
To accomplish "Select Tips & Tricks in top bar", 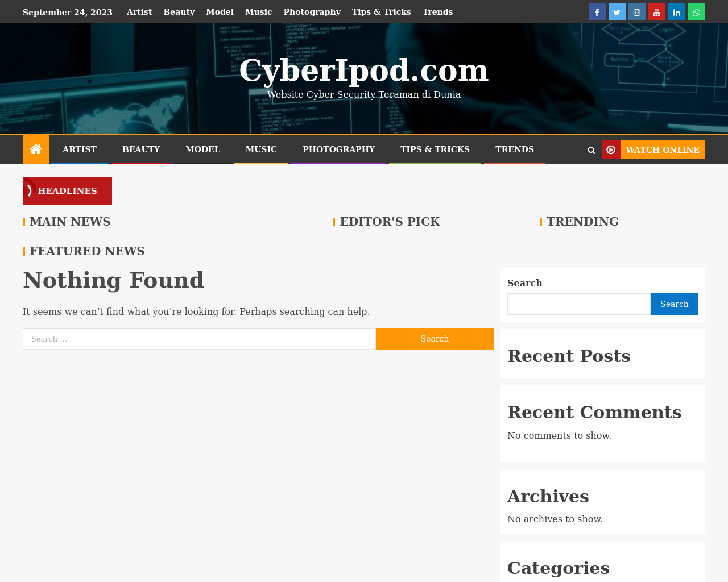I will pos(382,12).
